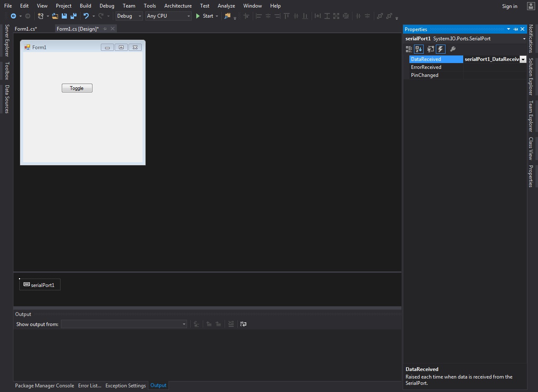Screen dimensions: 538x392
Task: Click the Align Rights layout icon
Action: coord(277,16)
